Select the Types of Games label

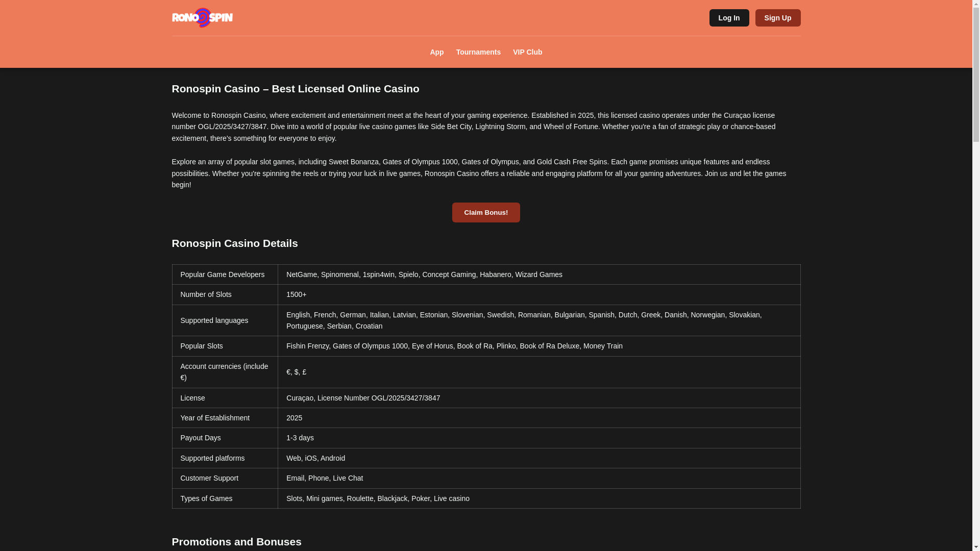tap(225, 498)
